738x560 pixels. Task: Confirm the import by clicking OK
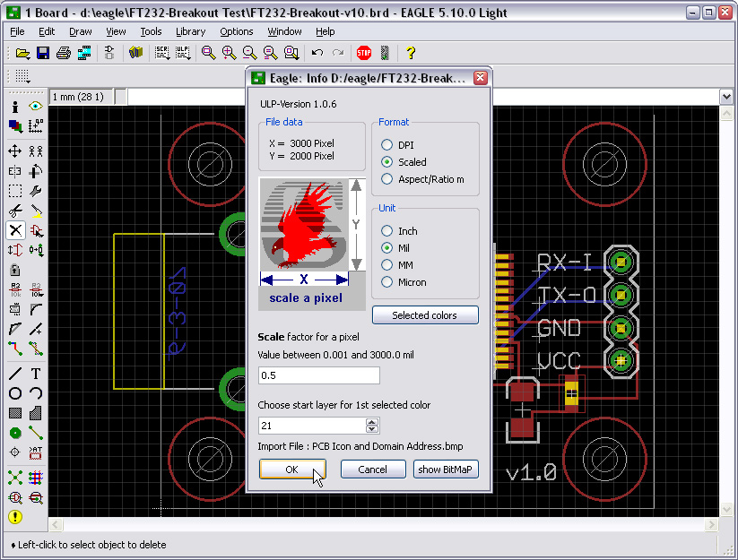292,469
